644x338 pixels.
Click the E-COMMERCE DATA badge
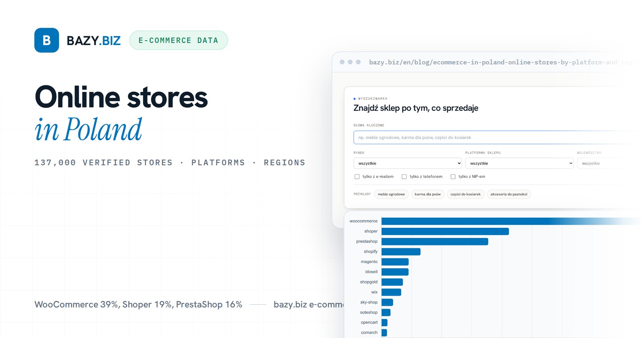pos(179,40)
